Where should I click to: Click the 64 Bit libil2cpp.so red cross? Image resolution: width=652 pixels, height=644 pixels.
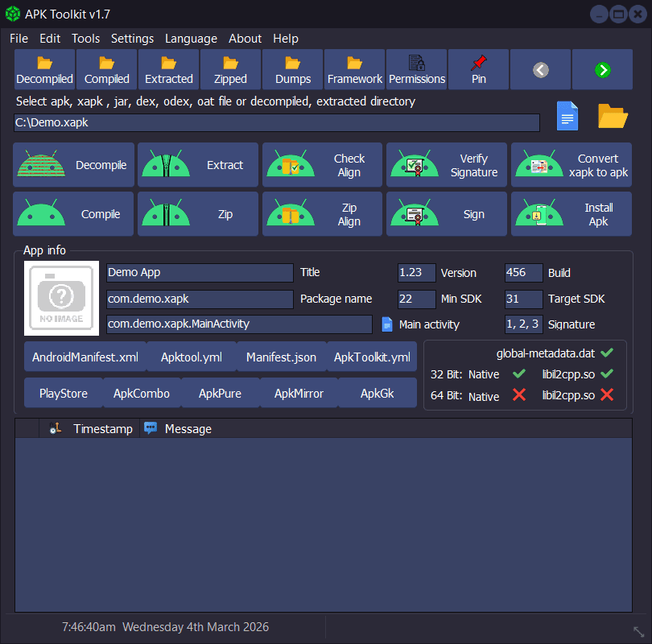(607, 394)
